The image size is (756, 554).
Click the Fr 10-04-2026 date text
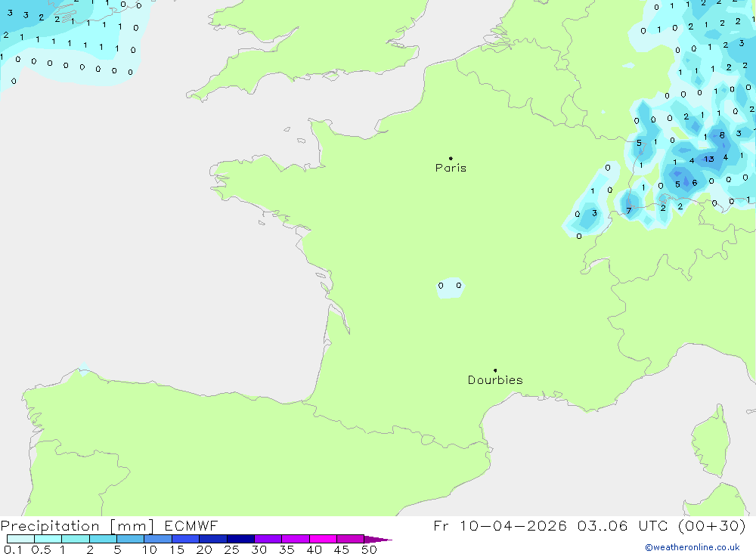tap(500, 525)
